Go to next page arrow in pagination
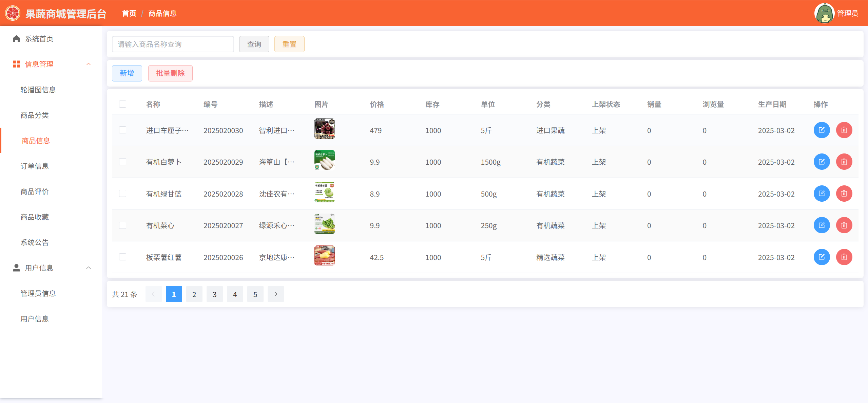Screen dimensions: 868x403 [275, 294]
